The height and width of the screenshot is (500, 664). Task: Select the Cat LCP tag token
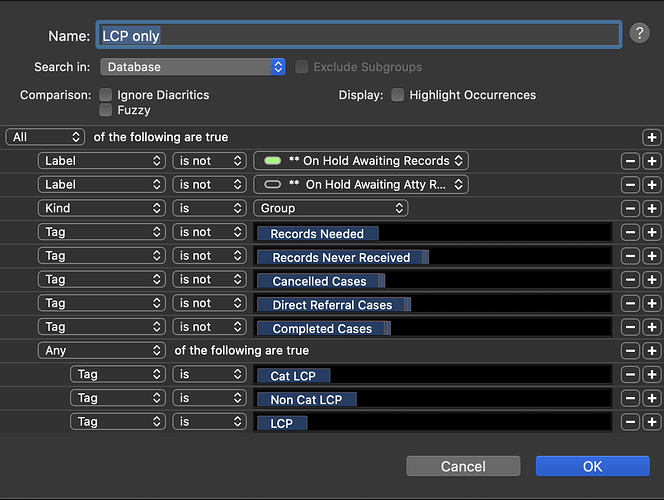[293, 376]
